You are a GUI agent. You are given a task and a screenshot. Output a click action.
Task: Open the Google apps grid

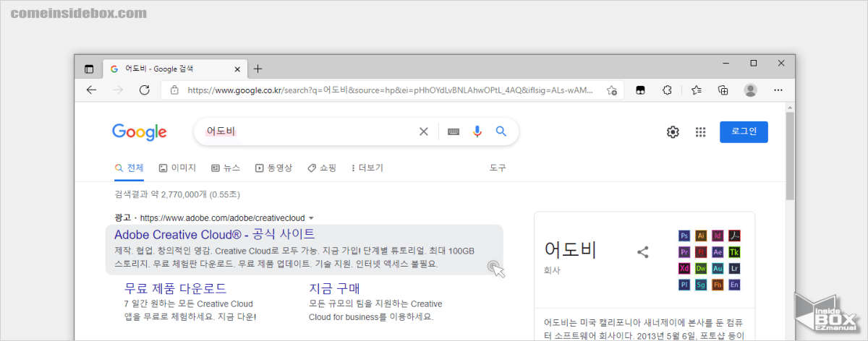coord(700,132)
